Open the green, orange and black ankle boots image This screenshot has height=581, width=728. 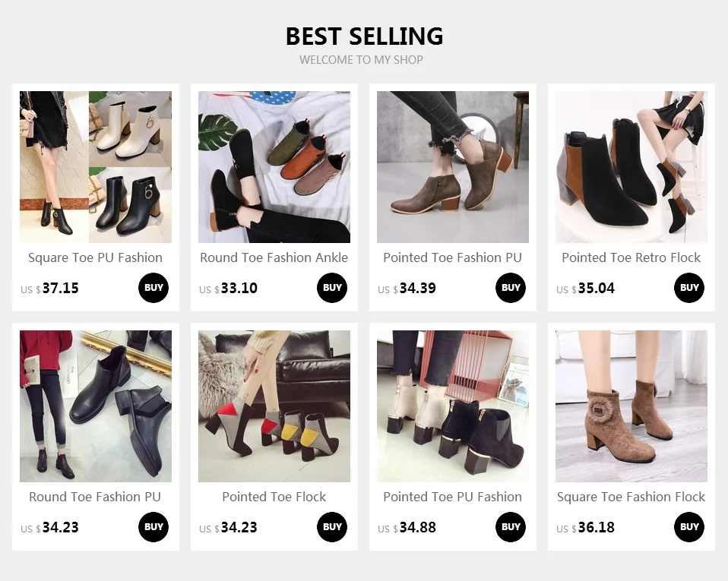point(274,167)
